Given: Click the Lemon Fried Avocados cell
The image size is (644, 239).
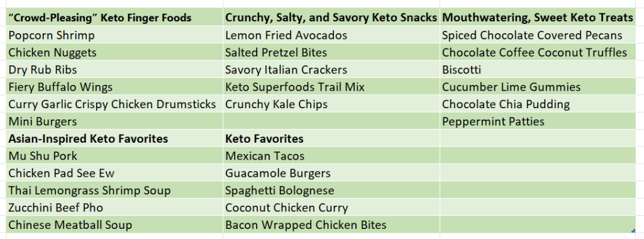Looking at the screenshot, I should pos(331,35).
